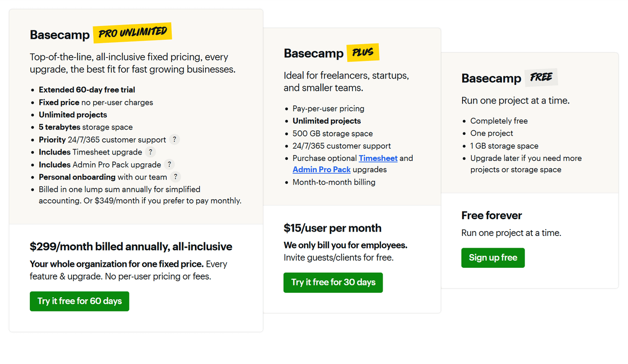Viewport: 628px width, 364px height.
Task: Select the 5 terabytes storage space item
Action: (x=86, y=127)
